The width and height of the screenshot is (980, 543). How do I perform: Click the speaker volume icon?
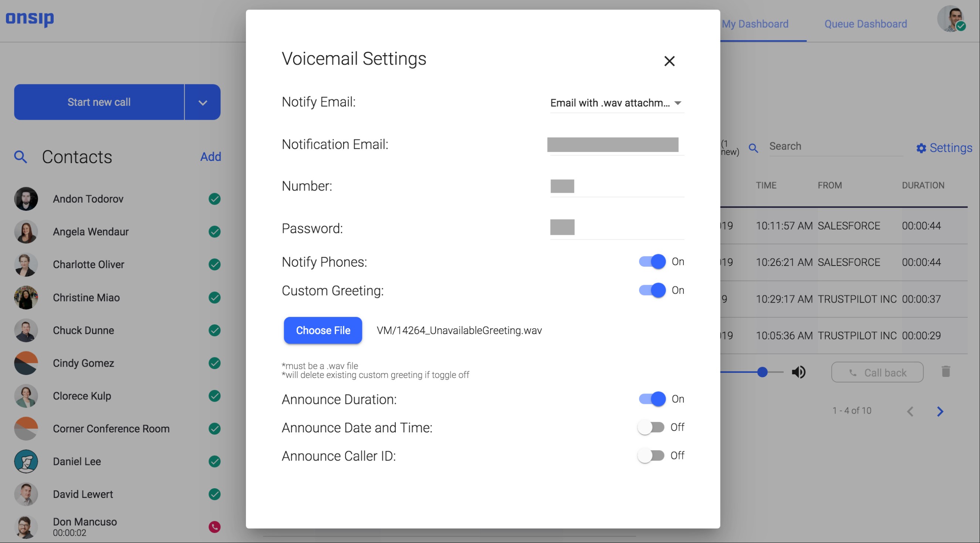(x=798, y=372)
